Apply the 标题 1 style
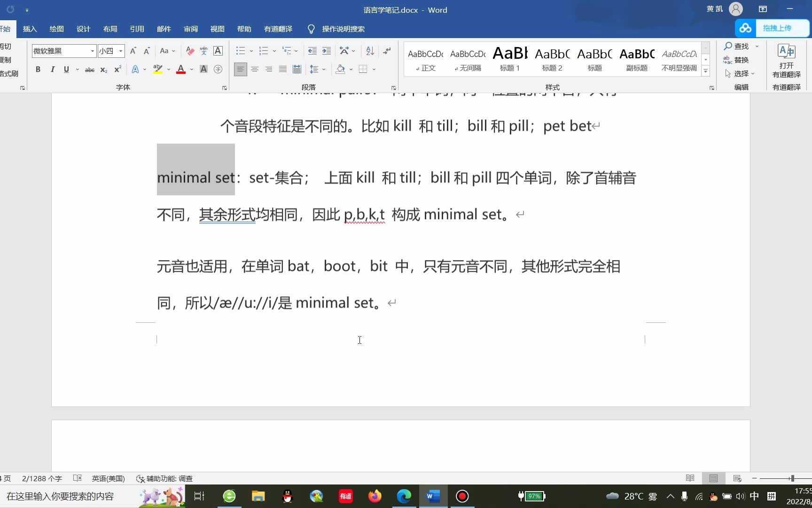 coord(510,60)
